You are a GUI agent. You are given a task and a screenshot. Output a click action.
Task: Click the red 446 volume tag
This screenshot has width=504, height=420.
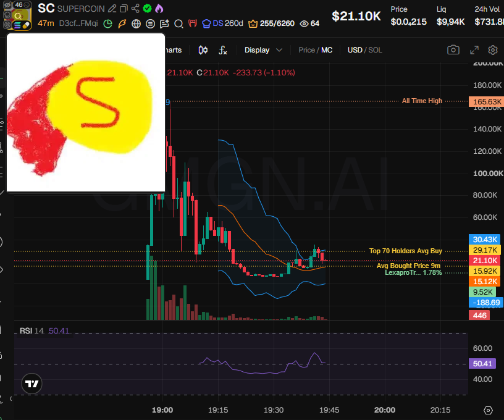coord(479,316)
